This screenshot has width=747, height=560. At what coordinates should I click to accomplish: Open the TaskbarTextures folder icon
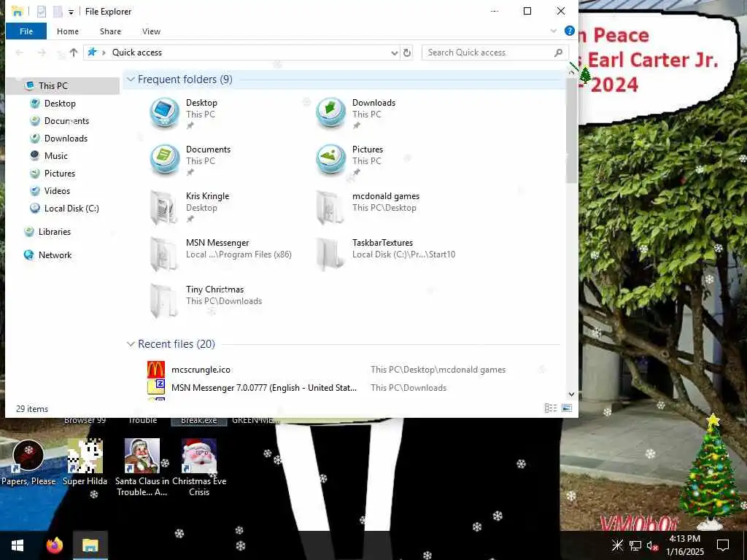[x=330, y=254]
